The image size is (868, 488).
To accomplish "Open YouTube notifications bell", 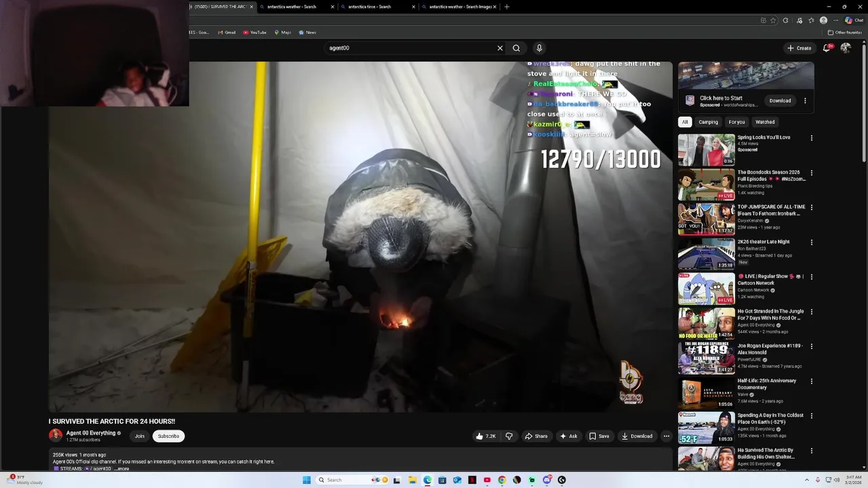I will (x=827, y=48).
